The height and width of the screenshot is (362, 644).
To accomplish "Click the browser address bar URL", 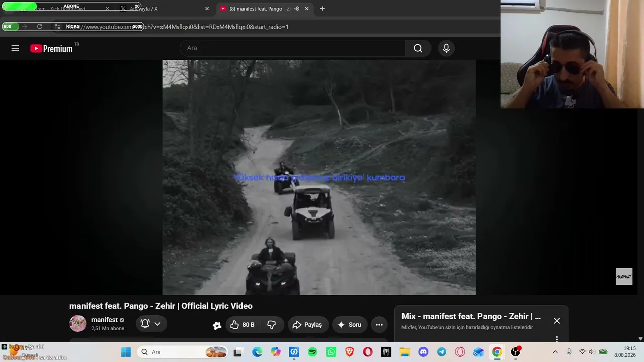I will [177, 27].
